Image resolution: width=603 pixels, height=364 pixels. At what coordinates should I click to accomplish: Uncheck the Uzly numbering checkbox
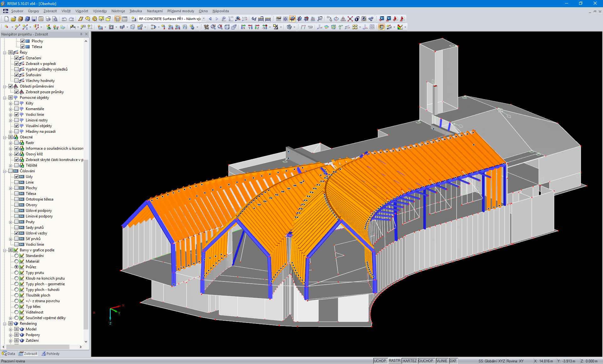[16, 176]
